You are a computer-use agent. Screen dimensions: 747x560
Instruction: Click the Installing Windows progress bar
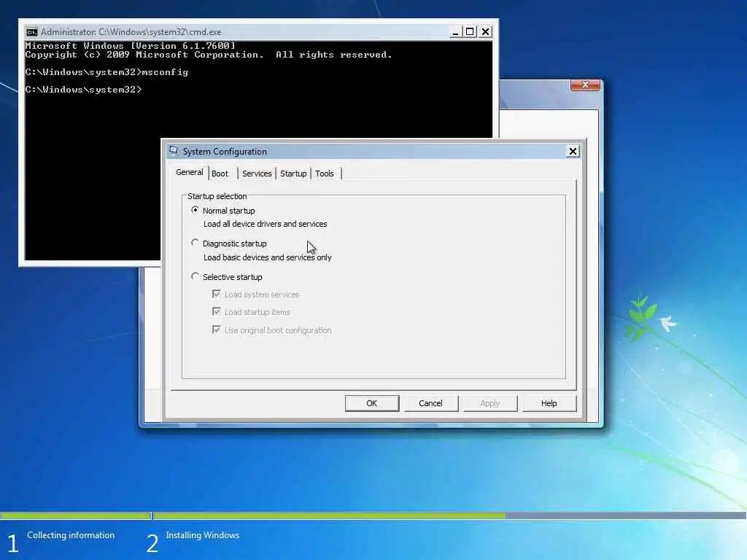449,516
